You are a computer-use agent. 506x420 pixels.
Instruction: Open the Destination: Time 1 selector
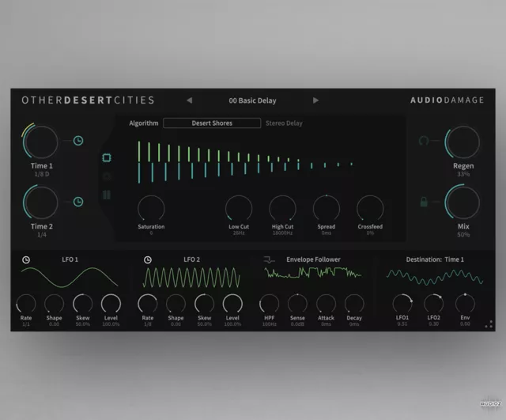(435, 259)
